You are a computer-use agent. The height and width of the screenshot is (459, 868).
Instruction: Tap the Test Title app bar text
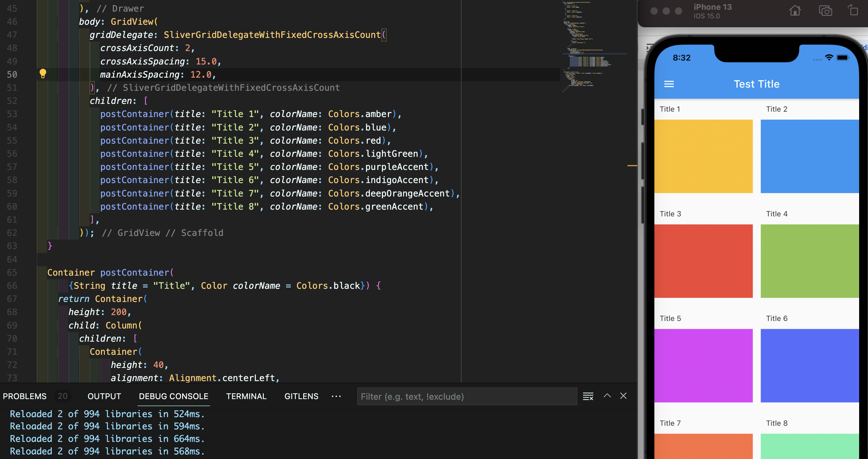[x=756, y=84]
